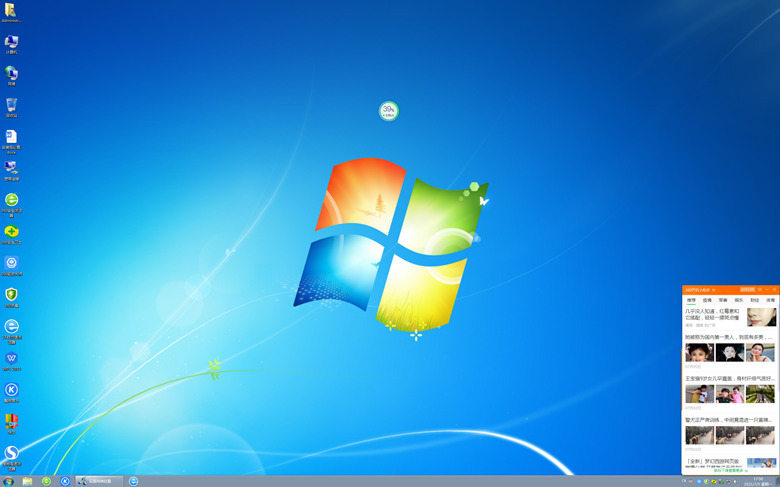Switch to the 推荐 tab in news panel
Image resolution: width=780 pixels, height=487 pixels.
691,300
